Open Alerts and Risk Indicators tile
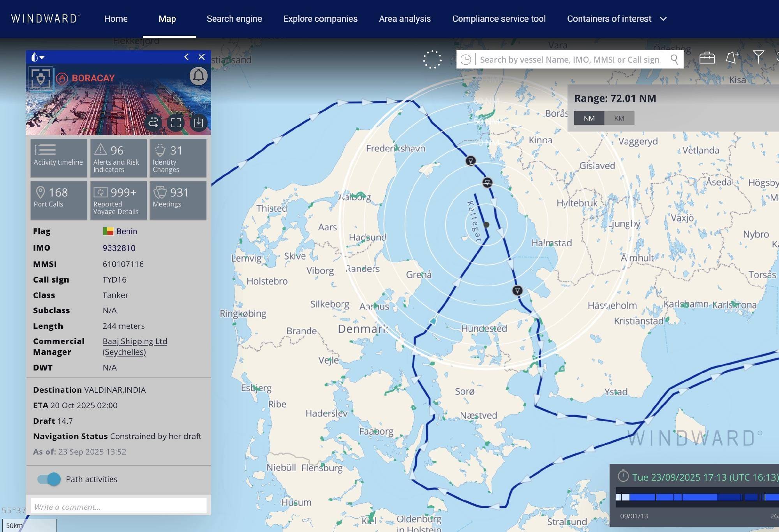The image size is (779, 532). point(118,159)
